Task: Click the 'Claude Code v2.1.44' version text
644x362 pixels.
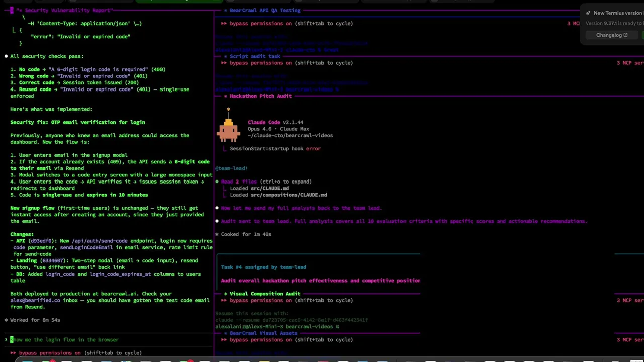Action: pyautogui.click(x=275, y=122)
